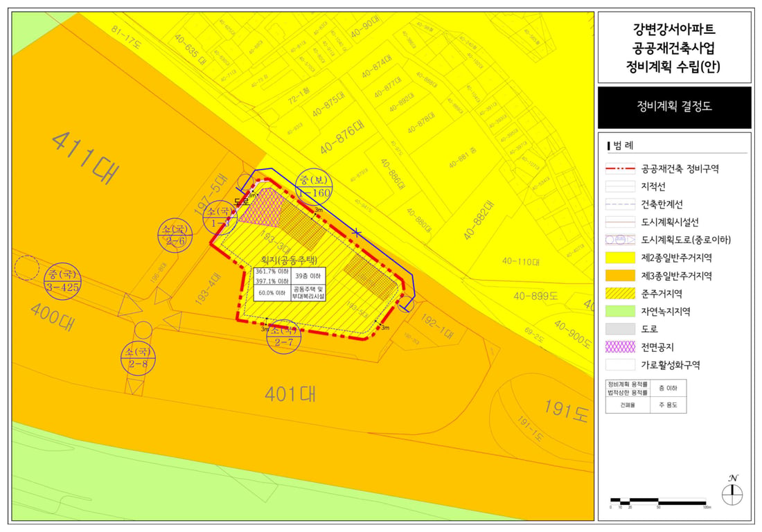Click the 411대 parcel label
Viewport: 762px width, 532px height.
[x=85, y=158]
